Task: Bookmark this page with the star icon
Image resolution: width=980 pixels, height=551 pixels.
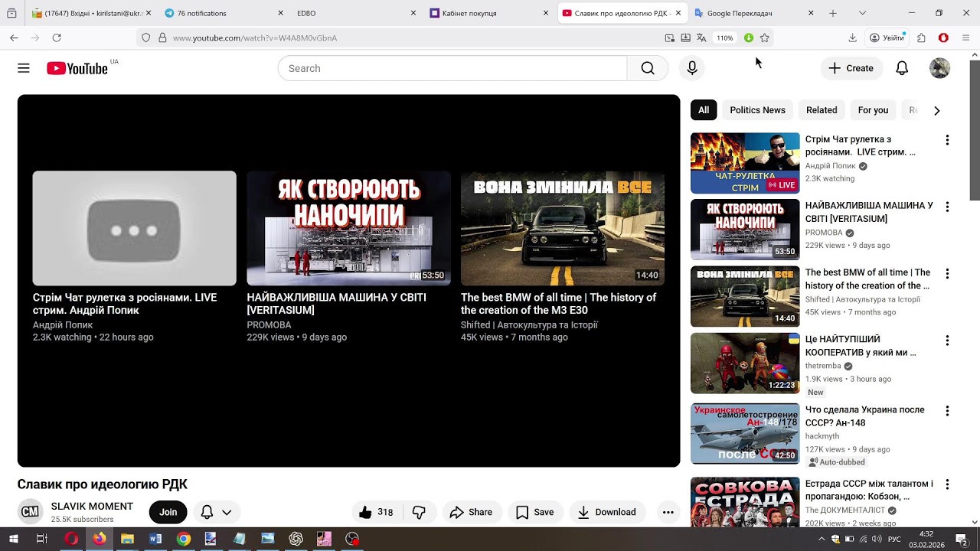Action: point(764,37)
